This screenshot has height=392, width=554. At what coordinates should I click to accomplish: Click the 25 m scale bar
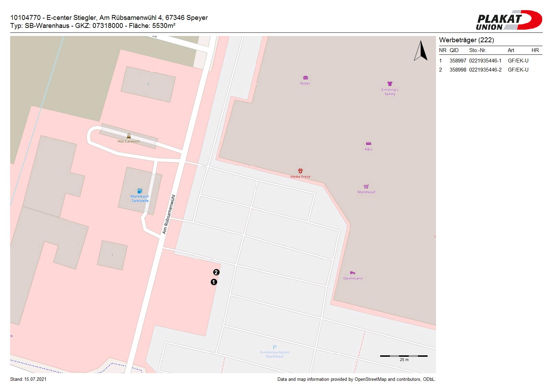[x=404, y=356]
